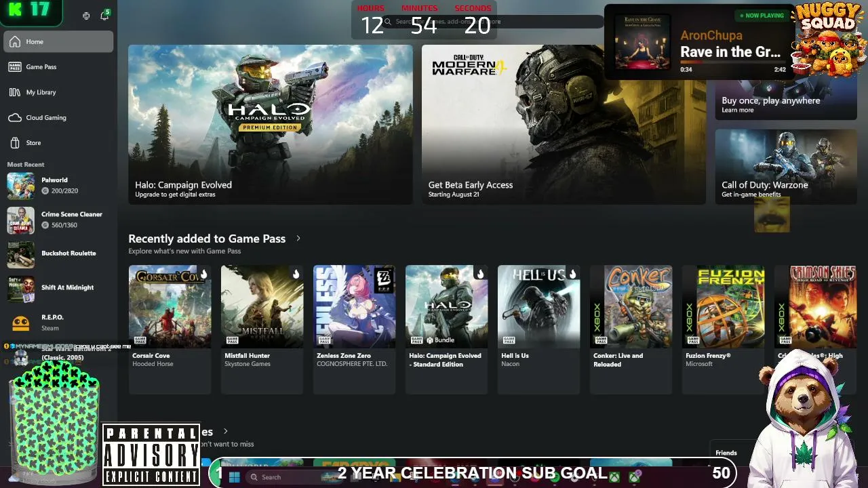This screenshot has width=868, height=488.
Task: Select the Zenless Zone Zero game card
Action: (x=355, y=329)
